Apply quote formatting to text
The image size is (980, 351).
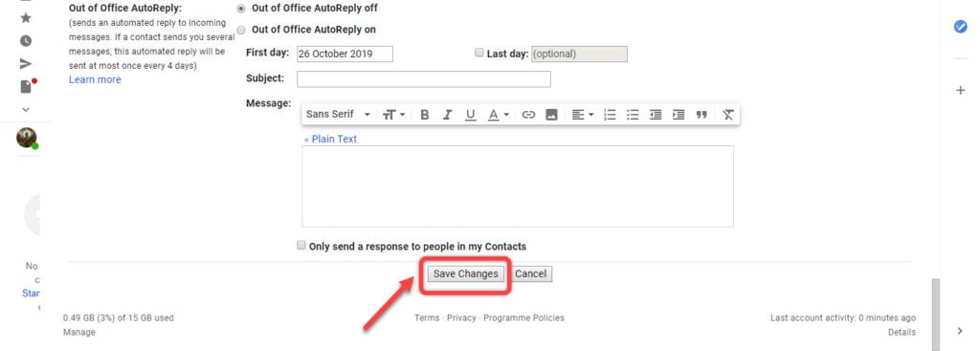point(702,115)
